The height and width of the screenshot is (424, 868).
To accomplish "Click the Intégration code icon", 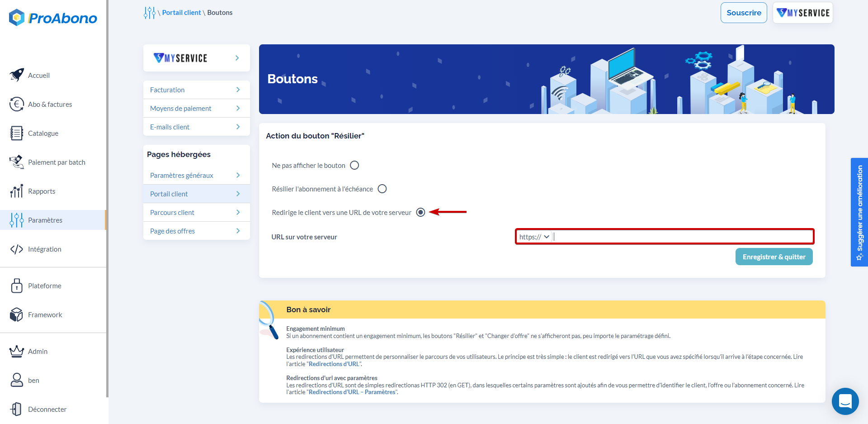I will point(17,249).
